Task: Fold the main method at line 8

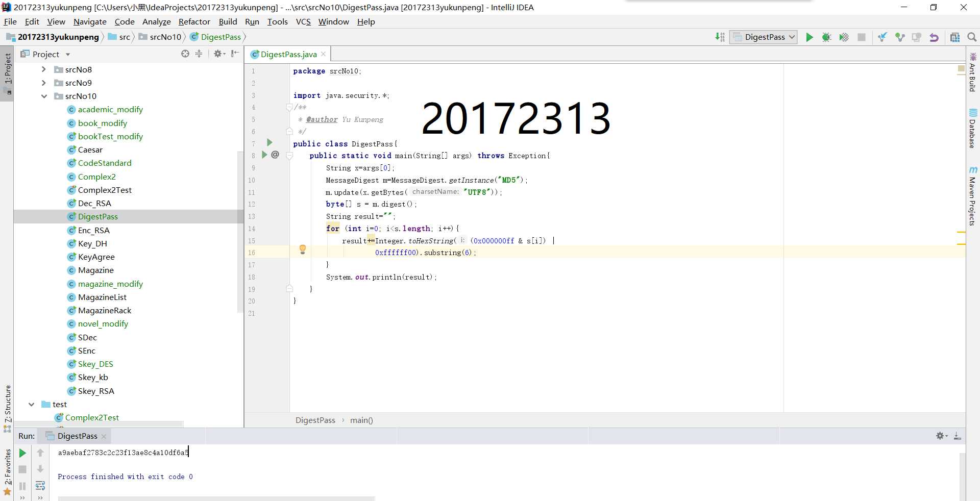Action: coord(289,156)
